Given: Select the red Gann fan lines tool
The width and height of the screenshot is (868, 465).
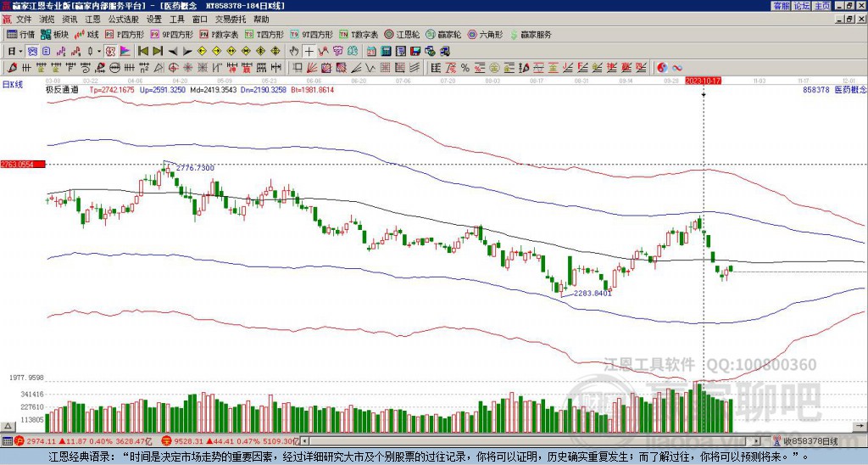Looking at the screenshot, I should pos(312,68).
